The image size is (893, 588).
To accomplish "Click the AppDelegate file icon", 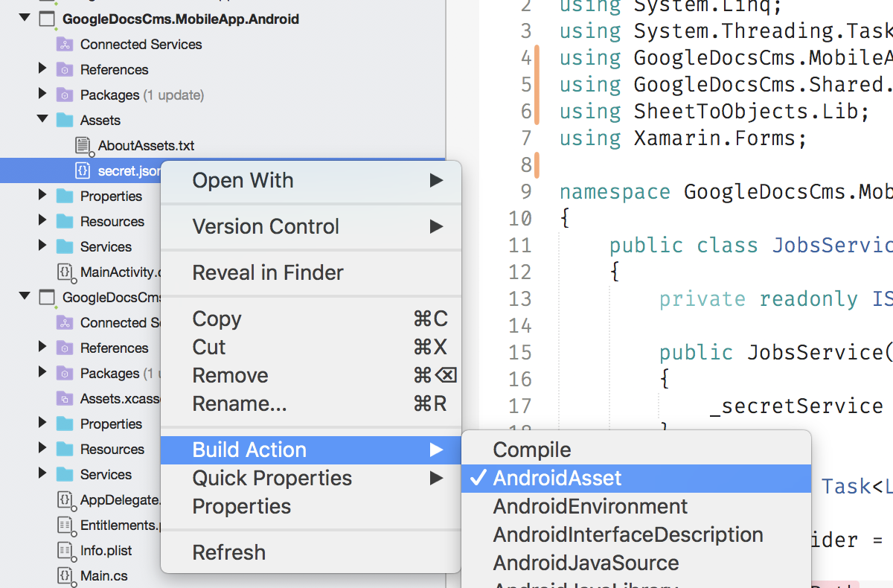I will (x=65, y=499).
